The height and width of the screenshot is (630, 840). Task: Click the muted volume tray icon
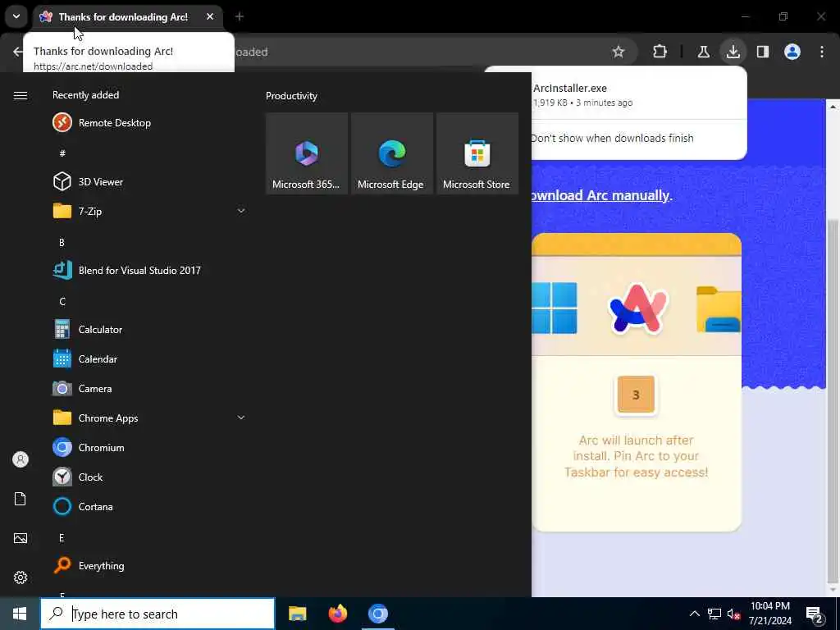[x=733, y=614]
